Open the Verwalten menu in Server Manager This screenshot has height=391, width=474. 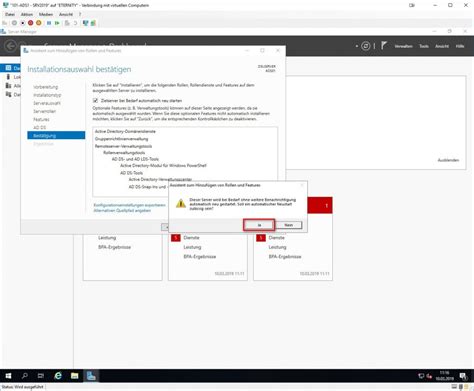403,46
